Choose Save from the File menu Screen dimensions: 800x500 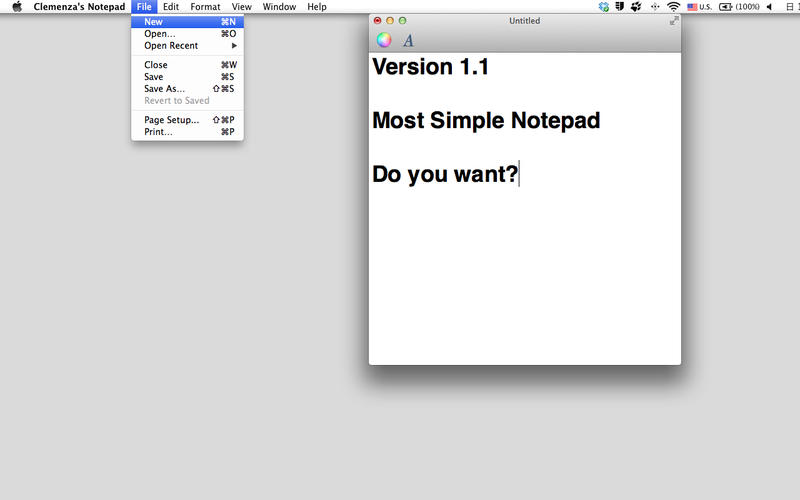[x=187, y=77]
